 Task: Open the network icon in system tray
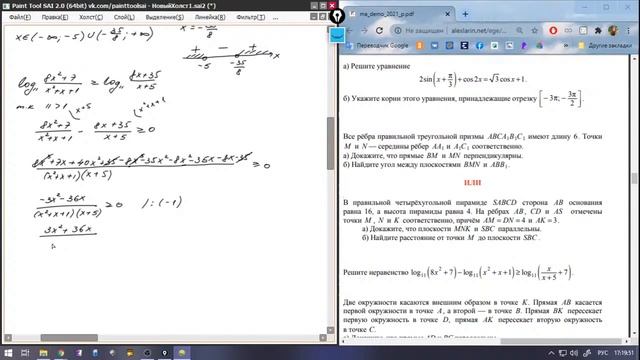pos(563,353)
